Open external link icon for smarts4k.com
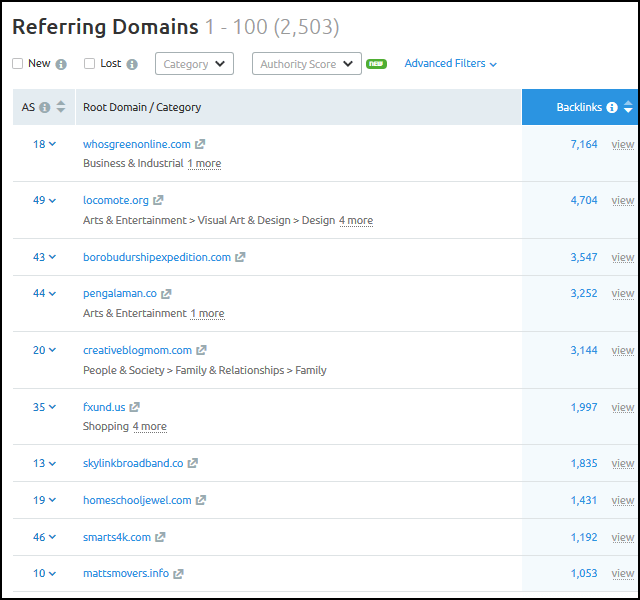Image resolution: width=640 pixels, height=600 pixels. 160,537
